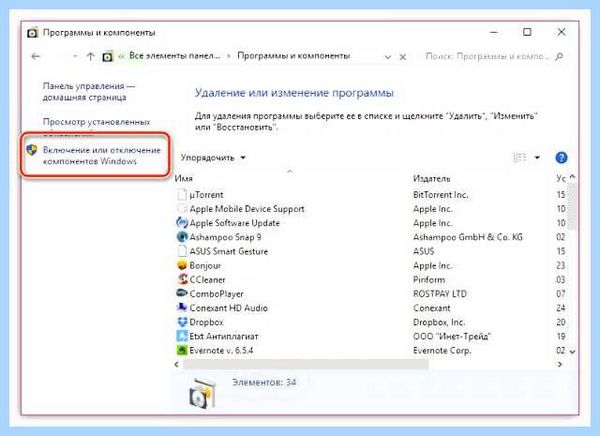Click the Dropbox icon

pos(182,322)
